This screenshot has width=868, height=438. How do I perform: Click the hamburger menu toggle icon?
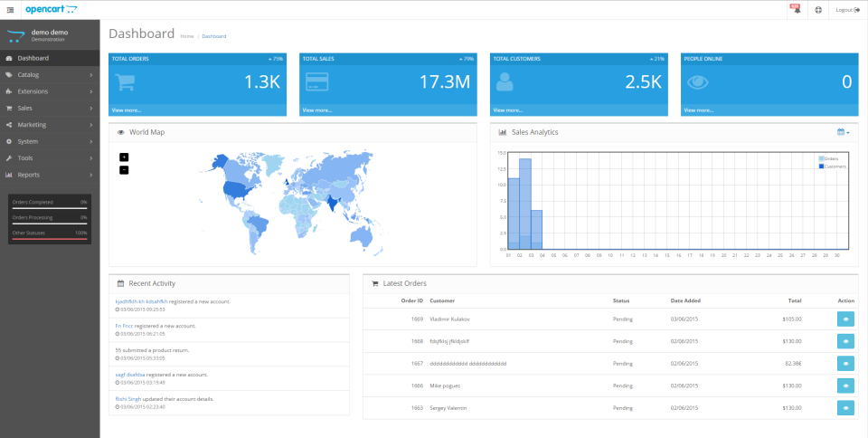(x=10, y=9)
